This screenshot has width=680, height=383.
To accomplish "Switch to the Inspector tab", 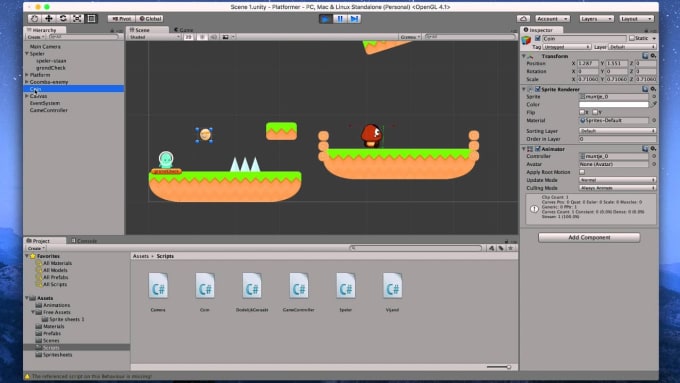I will [x=541, y=30].
